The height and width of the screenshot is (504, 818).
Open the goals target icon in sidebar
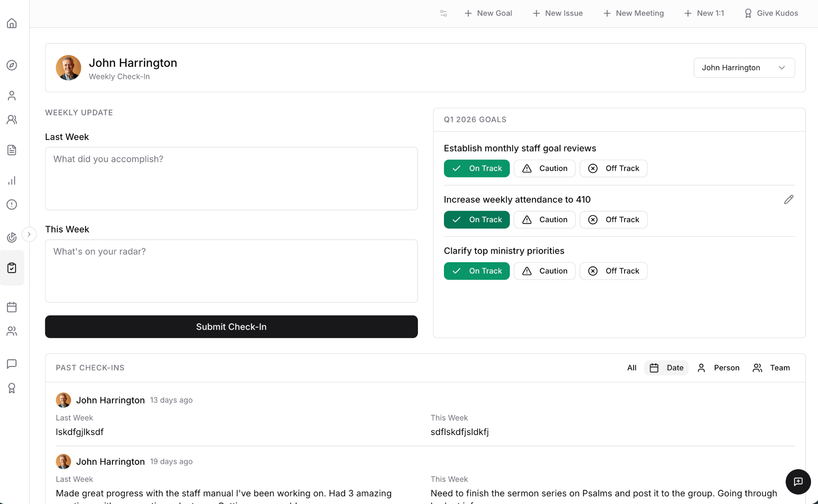pyautogui.click(x=12, y=238)
